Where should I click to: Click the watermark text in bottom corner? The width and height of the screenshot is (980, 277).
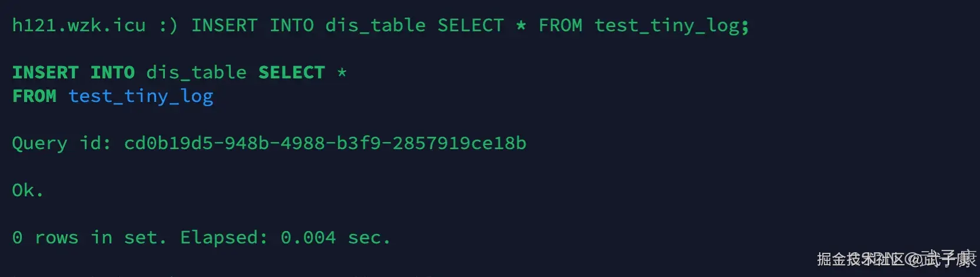[895, 259]
